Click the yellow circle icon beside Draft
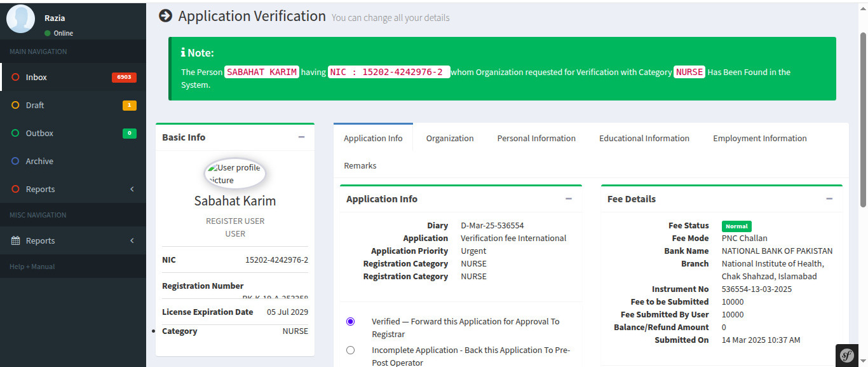Image resolution: width=868 pixels, height=367 pixels. (15, 105)
